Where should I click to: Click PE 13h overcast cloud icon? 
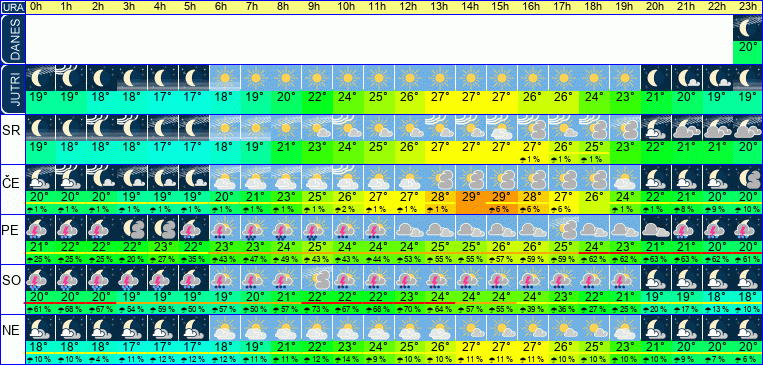440,228
